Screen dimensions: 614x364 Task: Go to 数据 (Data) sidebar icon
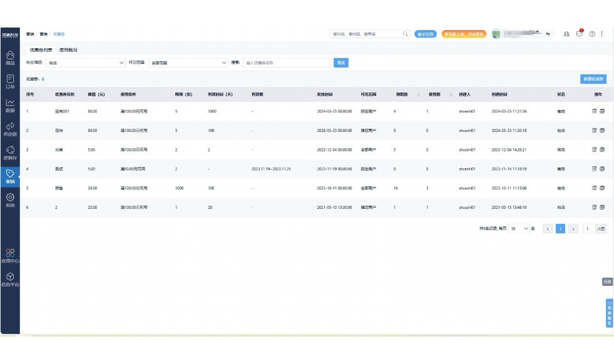[x=10, y=105]
